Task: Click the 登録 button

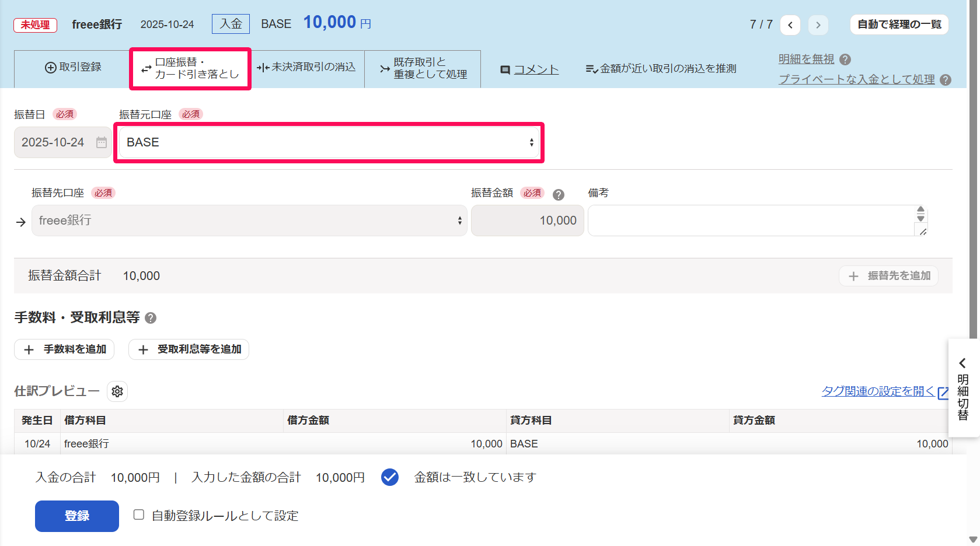Action: (x=77, y=516)
